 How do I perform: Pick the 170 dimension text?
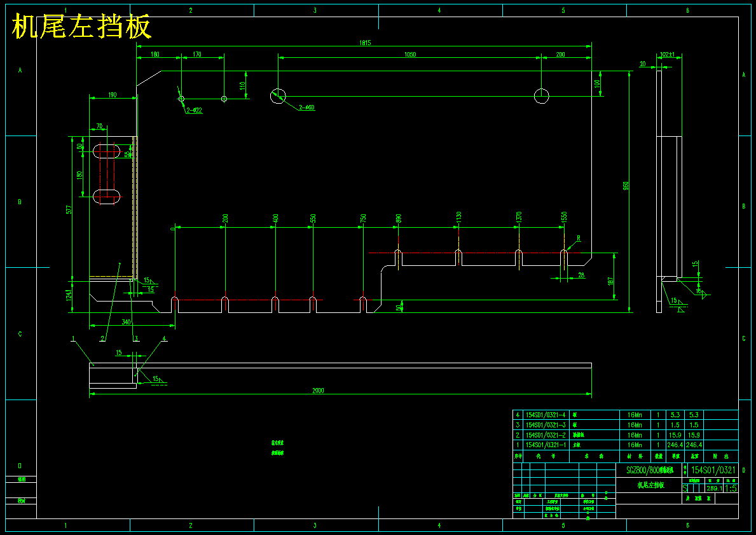pos(197,55)
